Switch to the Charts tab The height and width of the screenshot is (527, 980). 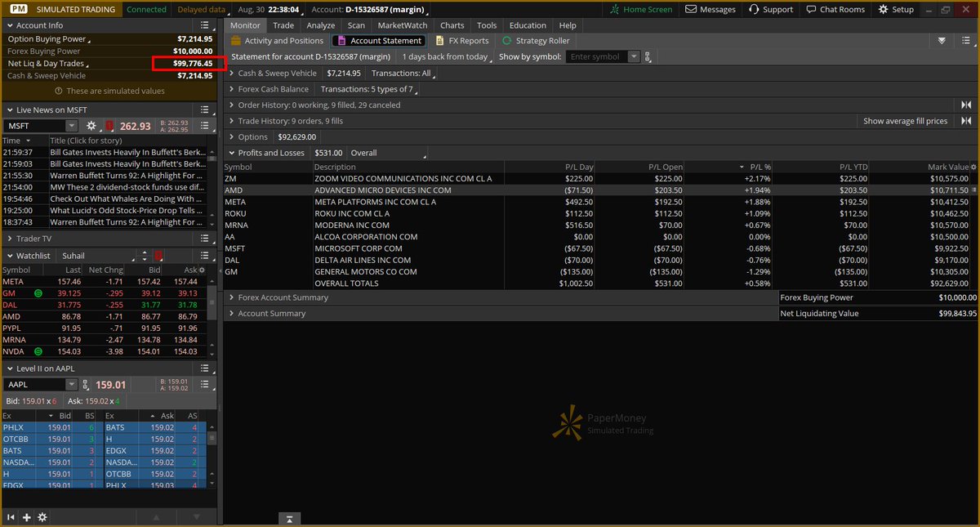coord(452,25)
